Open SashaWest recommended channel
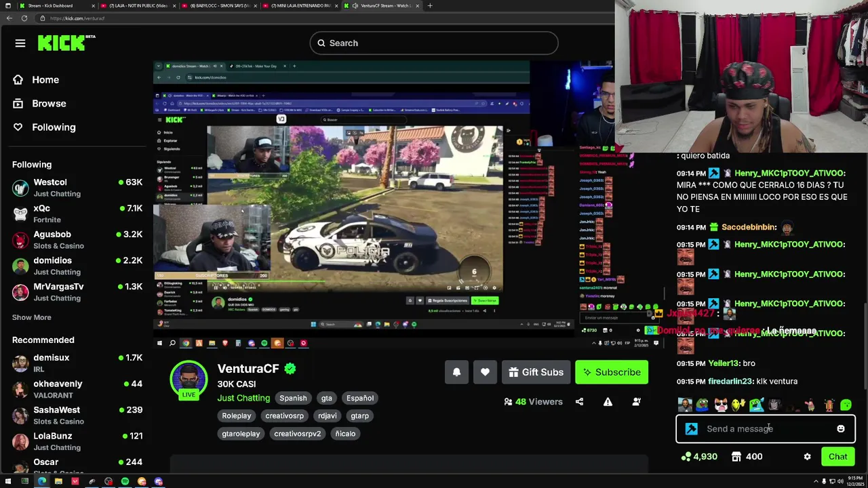This screenshot has width=868, height=488. click(77, 415)
